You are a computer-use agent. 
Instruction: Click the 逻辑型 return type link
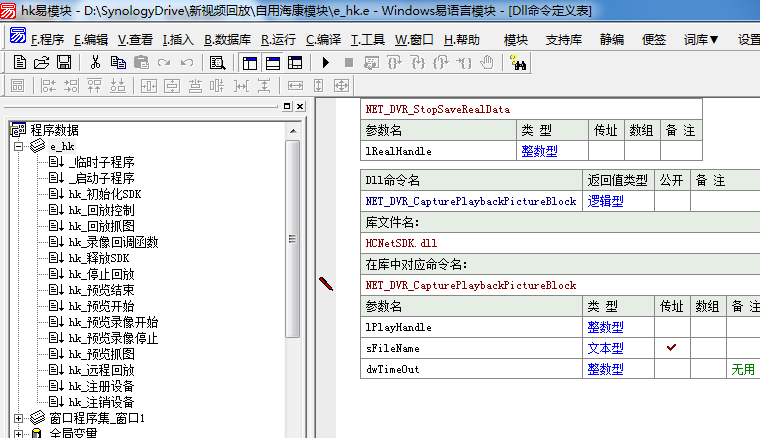pyautogui.click(x=604, y=201)
